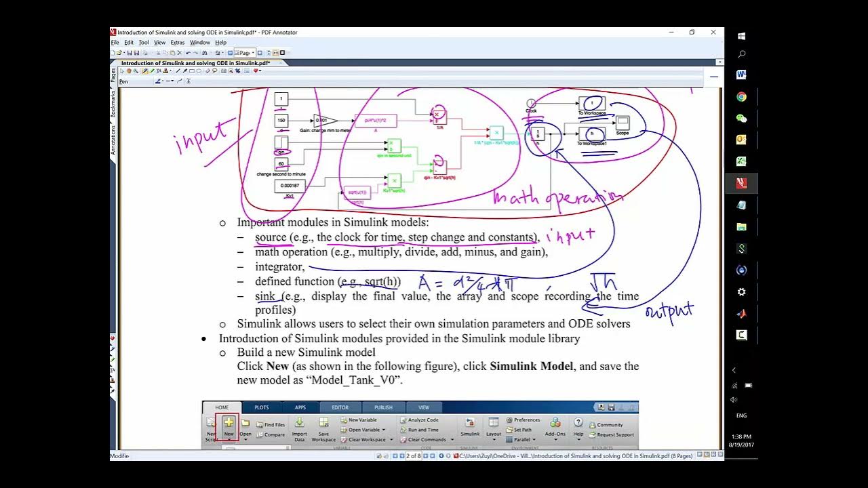Click the full screen icon in toolbar

point(282,53)
